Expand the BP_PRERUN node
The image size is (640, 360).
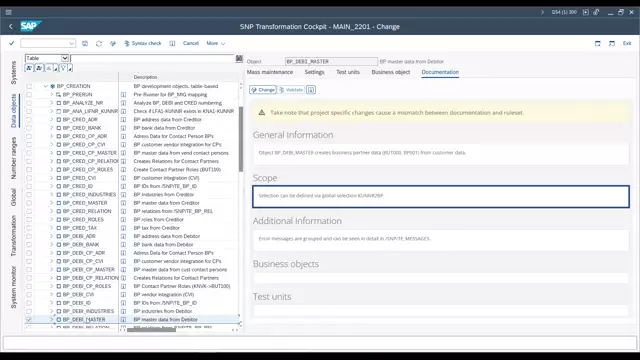[51, 95]
